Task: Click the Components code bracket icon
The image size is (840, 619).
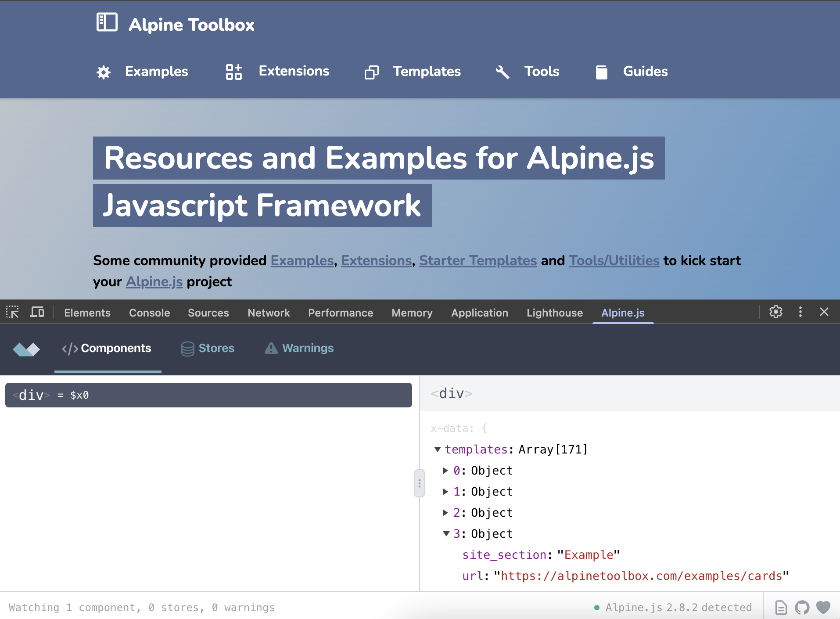Action: 70,349
